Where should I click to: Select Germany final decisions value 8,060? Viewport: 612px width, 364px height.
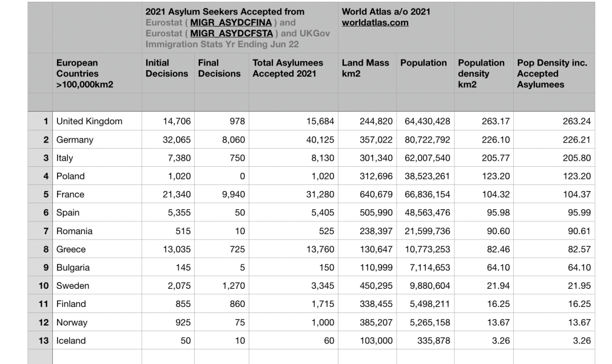(x=222, y=140)
